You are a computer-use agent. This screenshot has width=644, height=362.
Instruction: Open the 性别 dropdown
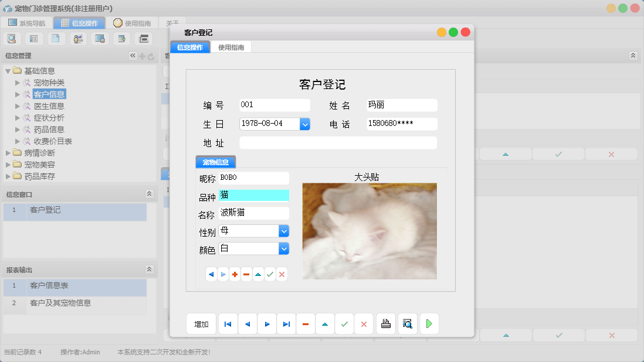[284, 231]
